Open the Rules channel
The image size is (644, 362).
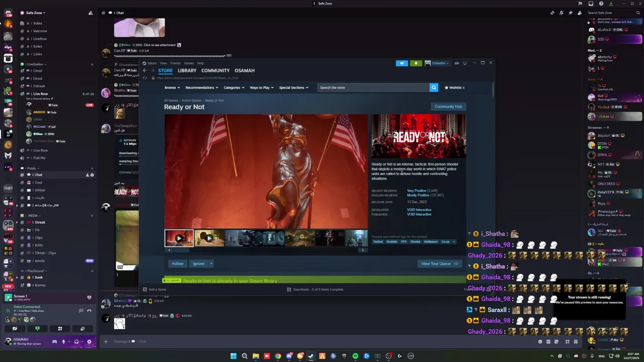pos(37,23)
